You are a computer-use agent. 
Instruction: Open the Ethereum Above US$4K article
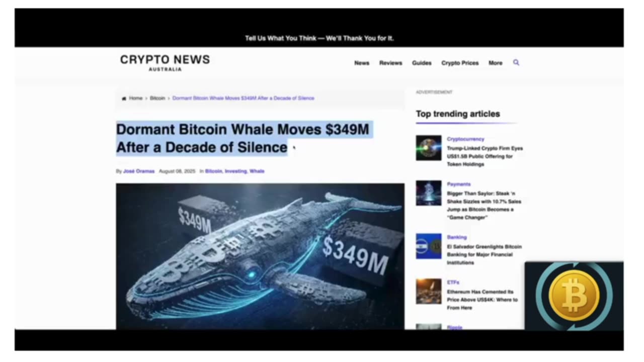(x=482, y=300)
